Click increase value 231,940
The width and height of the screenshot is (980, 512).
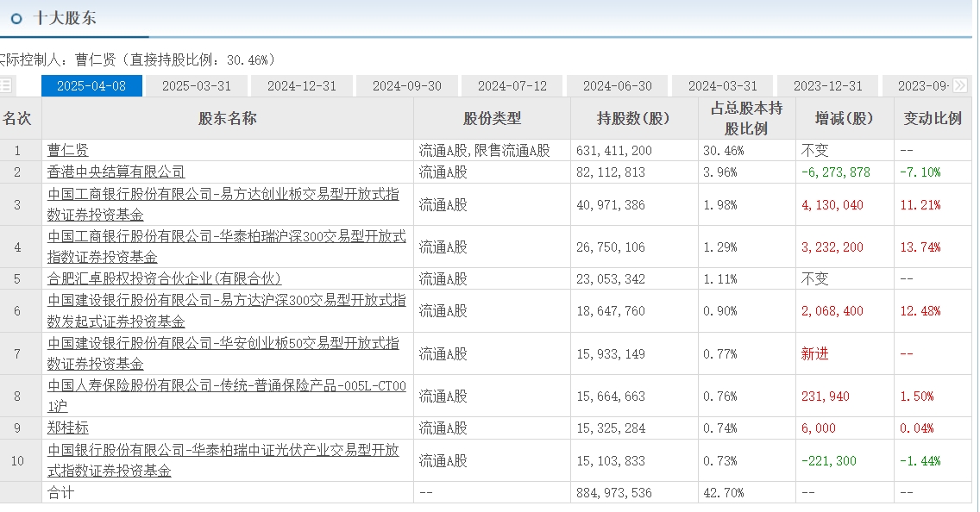point(826,396)
